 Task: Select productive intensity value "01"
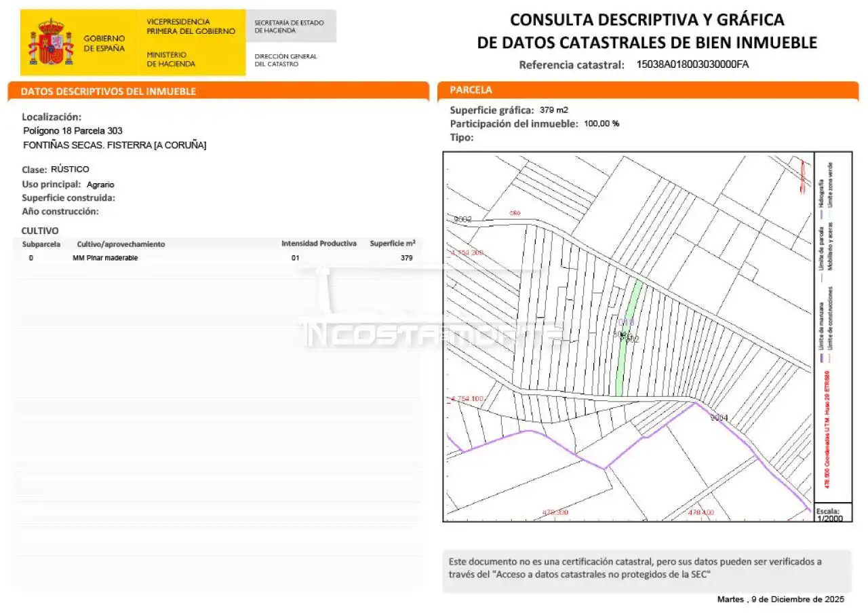295,258
